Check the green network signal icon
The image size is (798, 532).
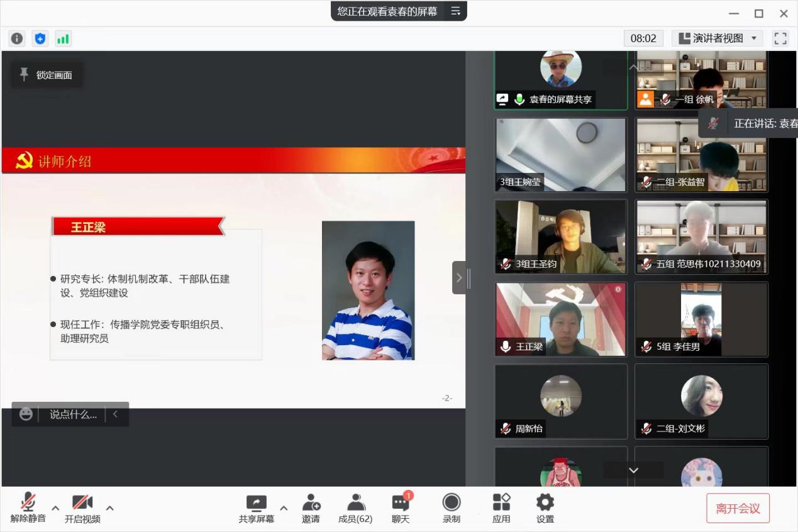click(63, 38)
